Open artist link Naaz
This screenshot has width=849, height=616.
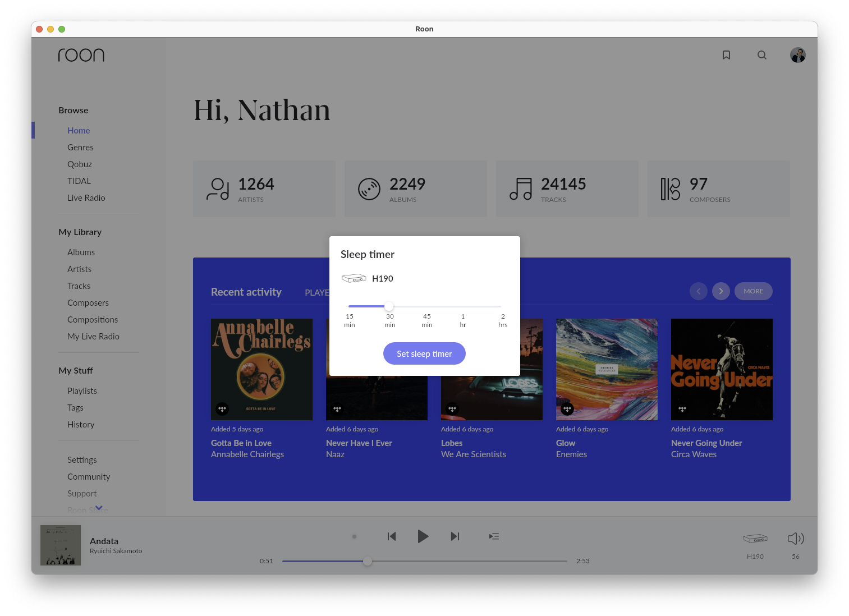click(335, 454)
